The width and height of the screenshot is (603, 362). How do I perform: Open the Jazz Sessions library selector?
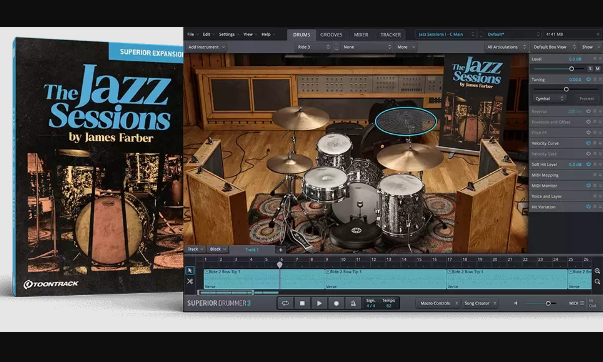[x=446, y=34]
